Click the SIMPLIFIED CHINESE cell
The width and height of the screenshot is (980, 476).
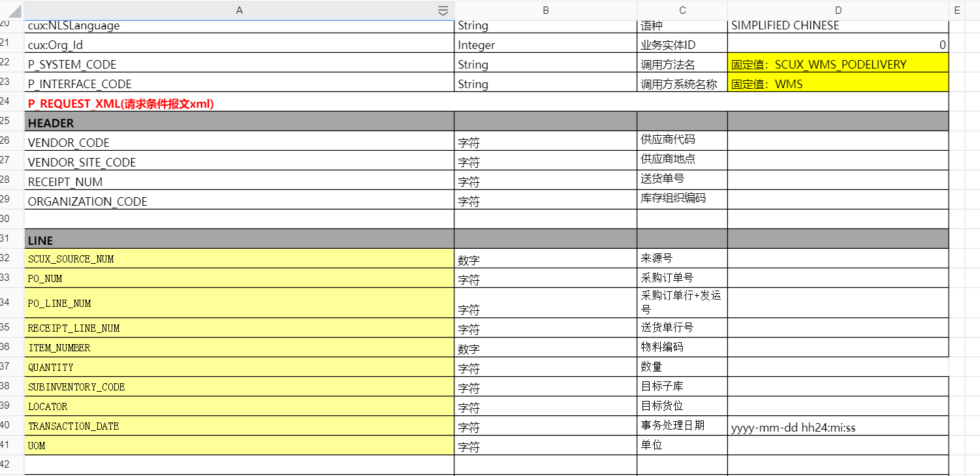point(838,26)
